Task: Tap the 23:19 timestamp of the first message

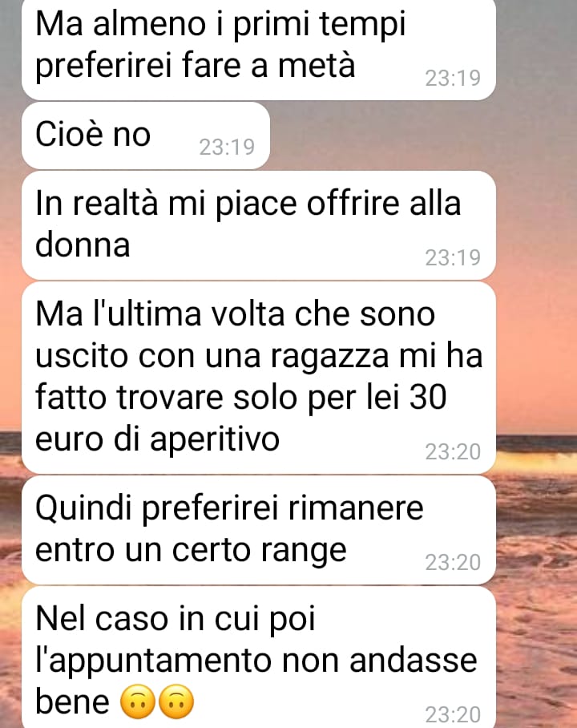Action: click(453, 78)
